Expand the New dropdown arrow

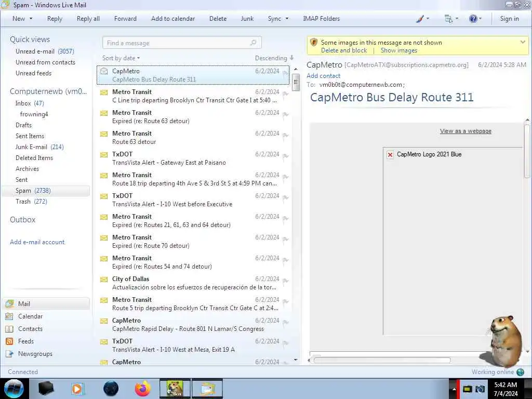[31, 19]
